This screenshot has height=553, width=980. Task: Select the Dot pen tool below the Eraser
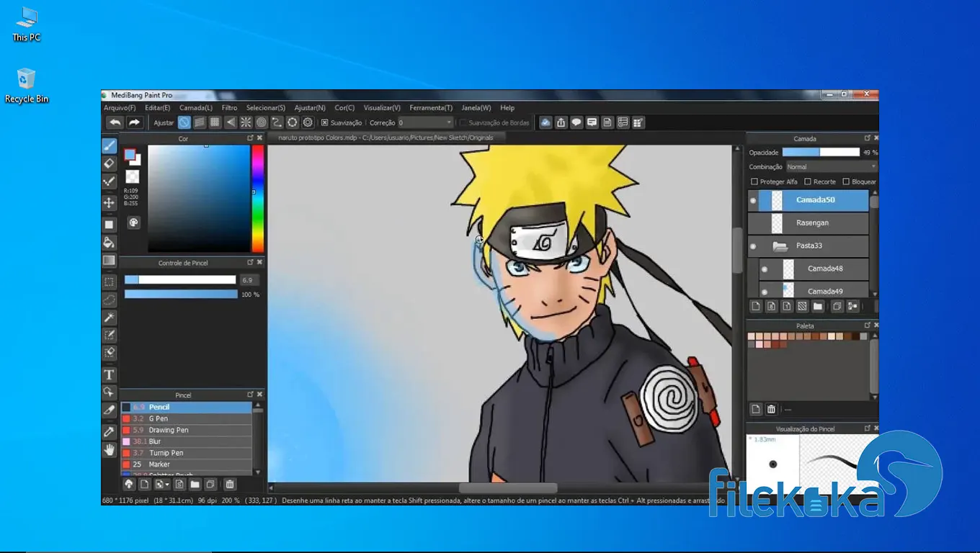tap(110, 182)
